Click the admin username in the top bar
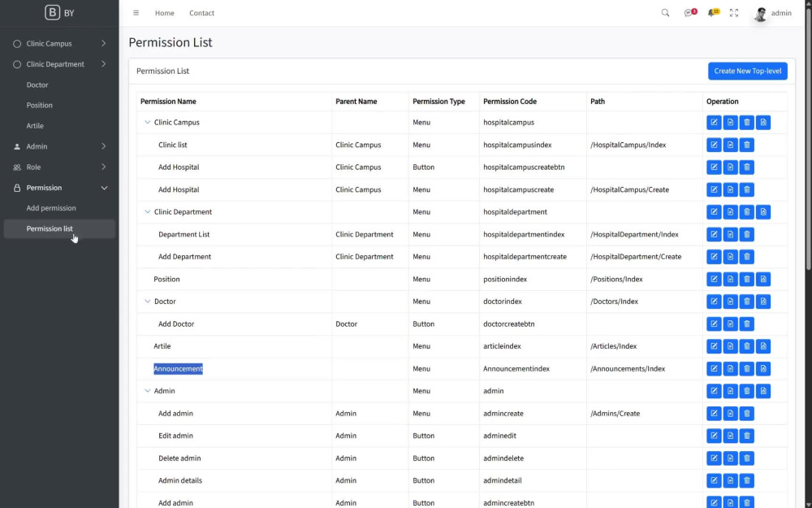 click(x=781, y=13)
